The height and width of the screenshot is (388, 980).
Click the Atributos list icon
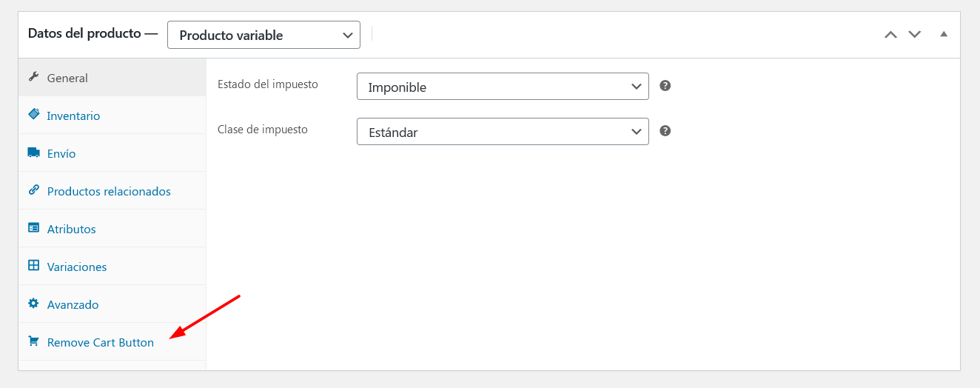point(33,228)
